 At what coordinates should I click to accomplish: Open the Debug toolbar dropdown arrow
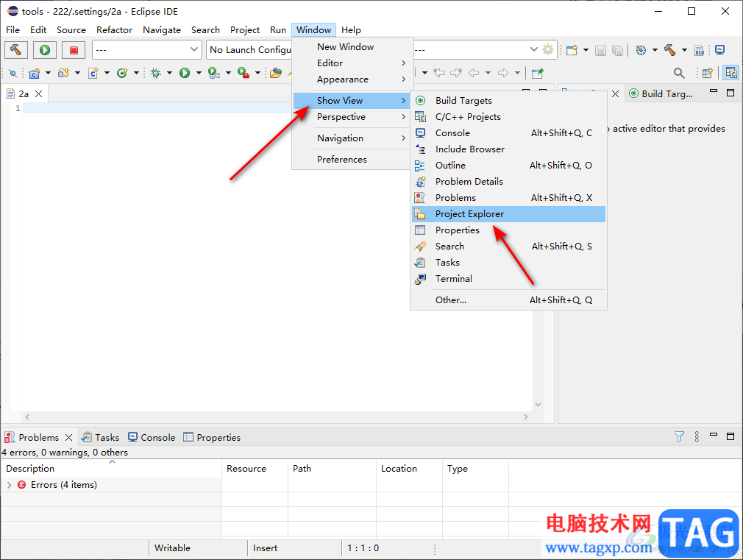click(169, 73)
